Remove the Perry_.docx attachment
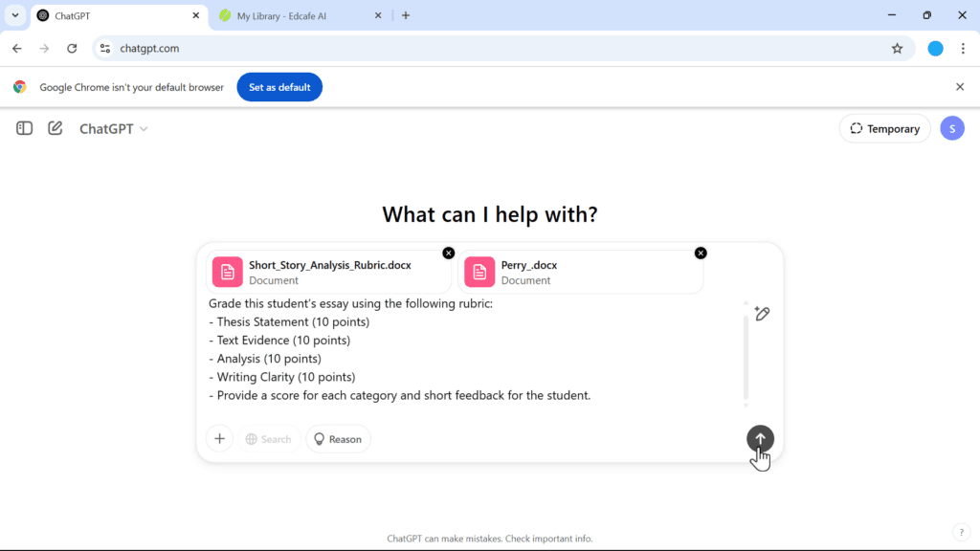This screenshot has height=551, width=980. pyautogui.click(x=701, y=253)
